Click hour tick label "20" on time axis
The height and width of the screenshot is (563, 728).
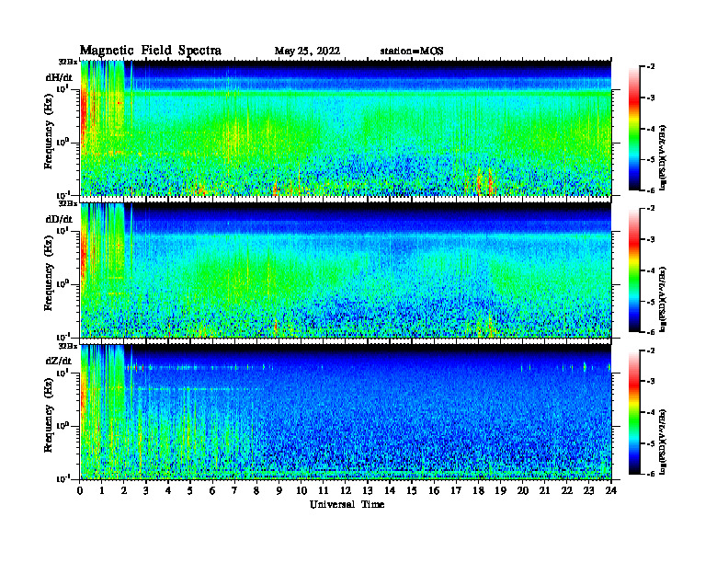[523, 490]
